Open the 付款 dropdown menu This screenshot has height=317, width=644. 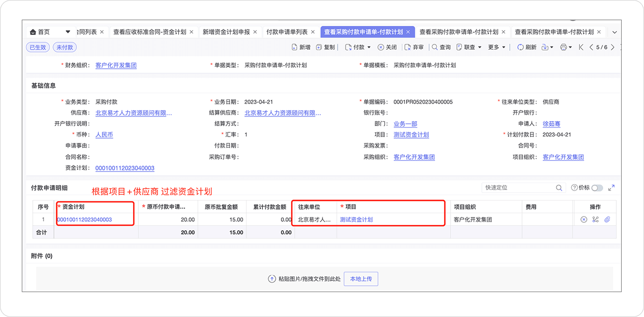coord(358,47)
